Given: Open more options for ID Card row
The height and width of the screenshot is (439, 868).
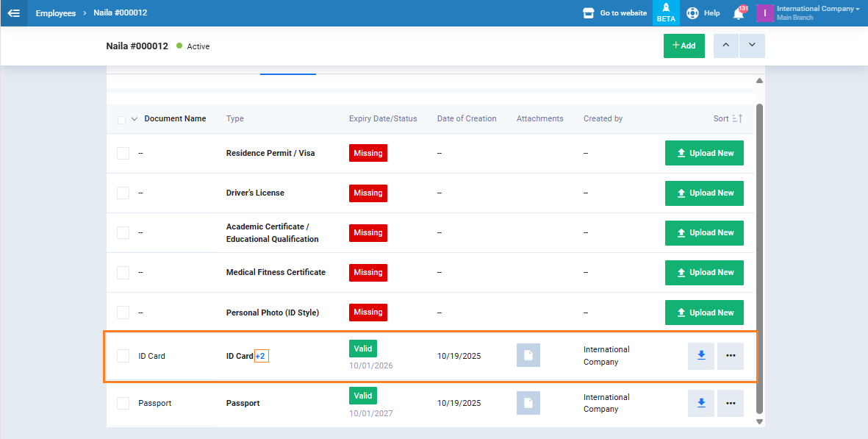Looking at the screenshot, I should [730, 356].
